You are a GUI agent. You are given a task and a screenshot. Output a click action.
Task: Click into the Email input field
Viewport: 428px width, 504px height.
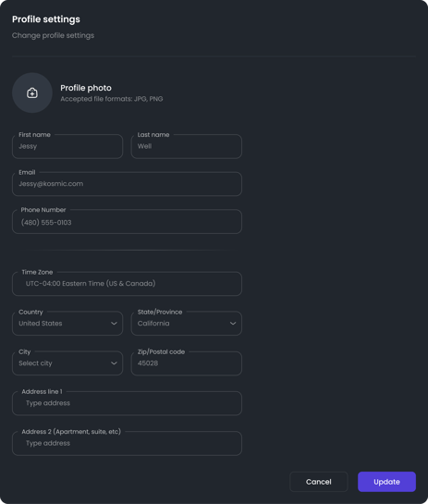[127, 184]
